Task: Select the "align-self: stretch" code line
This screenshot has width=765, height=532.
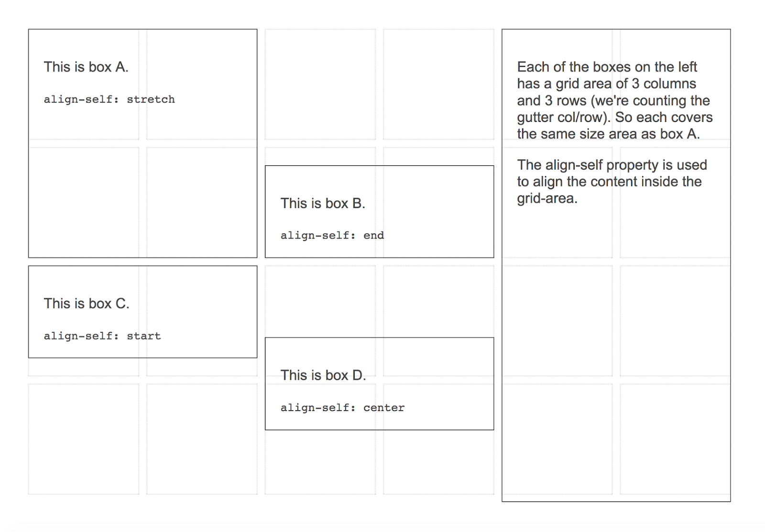Action: click(109, 99)
